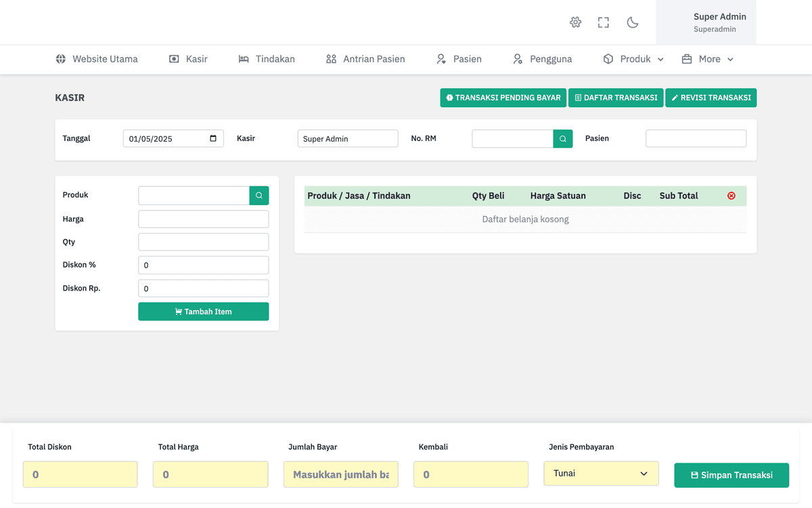Toggle dark mode with the moon icon

pos(633,22)
